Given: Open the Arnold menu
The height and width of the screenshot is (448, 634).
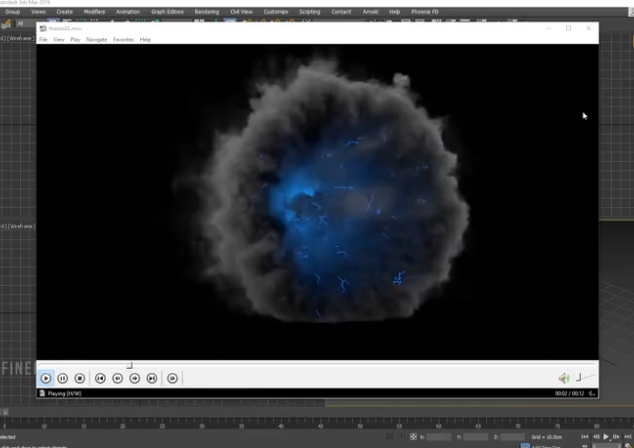Looking at the screenshot, I should [x=370, y=12].
